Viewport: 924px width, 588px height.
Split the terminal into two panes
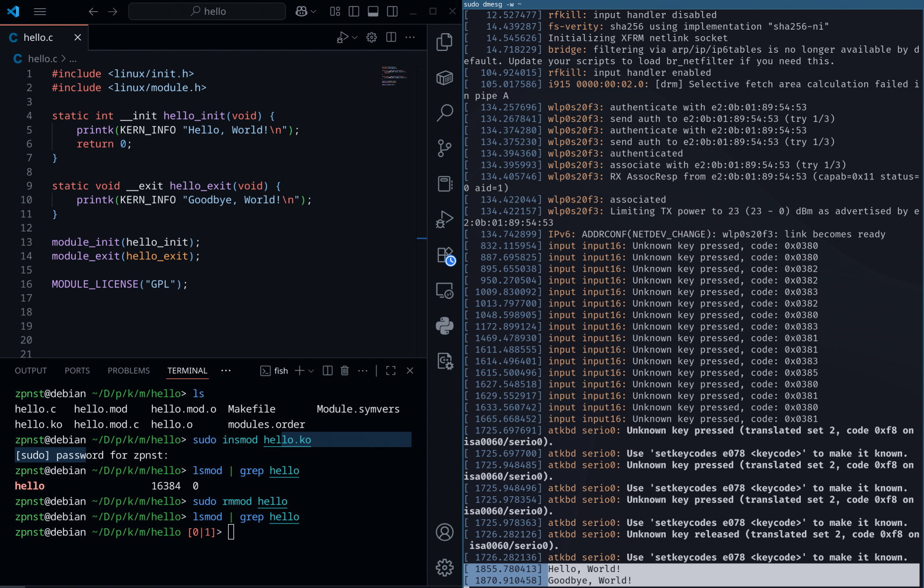(x=327, y=370)
